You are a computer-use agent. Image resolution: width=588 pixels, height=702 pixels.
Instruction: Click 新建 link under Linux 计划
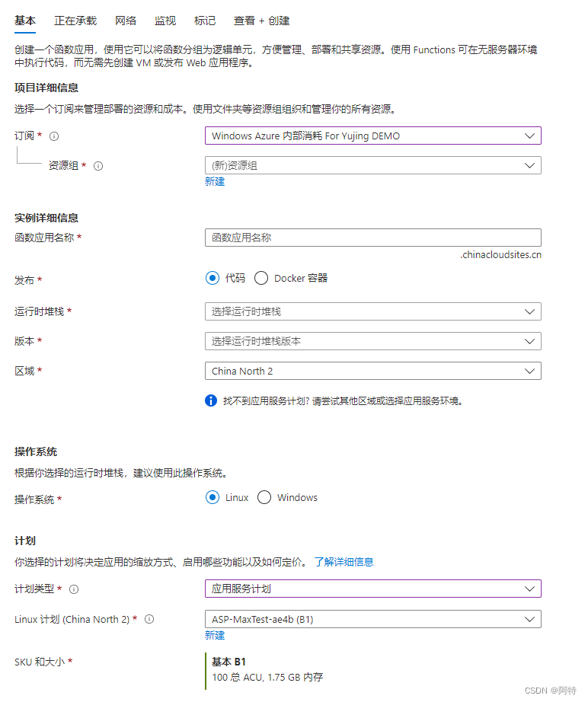(x=215, y=635)
